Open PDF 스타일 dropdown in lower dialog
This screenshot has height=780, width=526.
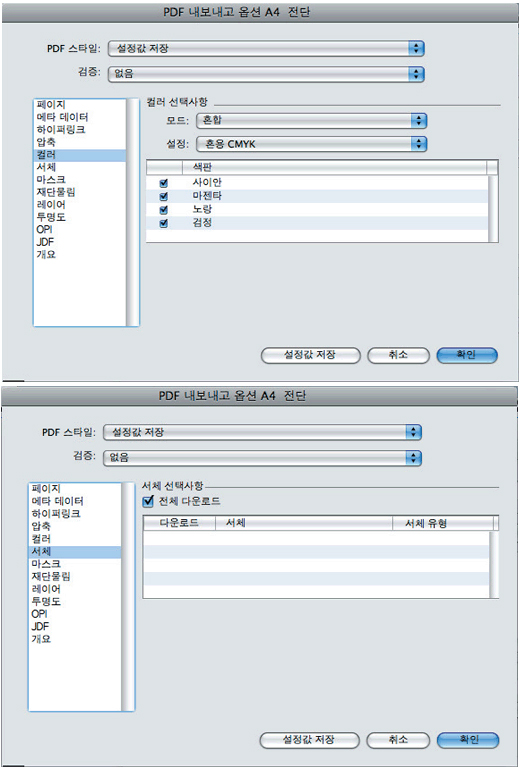[x=262, y=432]
